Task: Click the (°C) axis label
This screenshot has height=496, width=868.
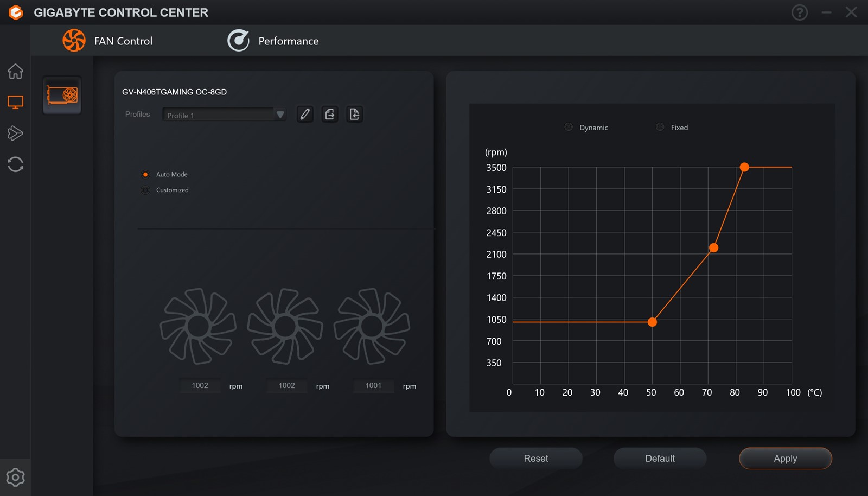Action: coord(815,392)
